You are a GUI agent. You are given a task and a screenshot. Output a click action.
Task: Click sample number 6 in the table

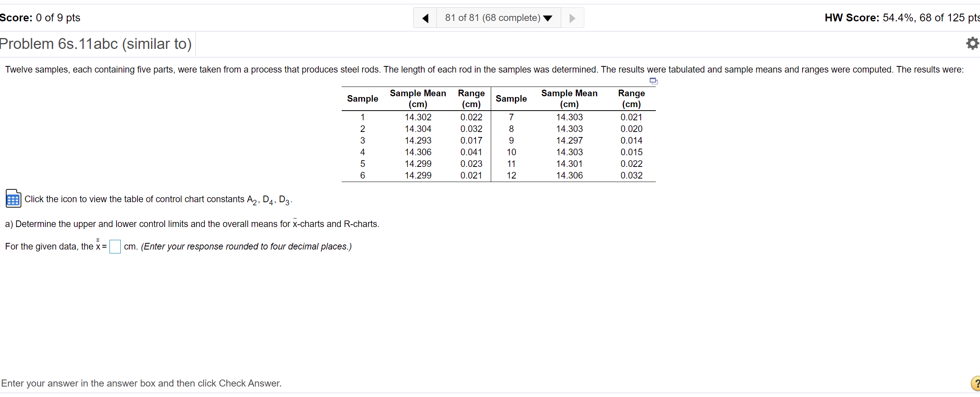363,175
